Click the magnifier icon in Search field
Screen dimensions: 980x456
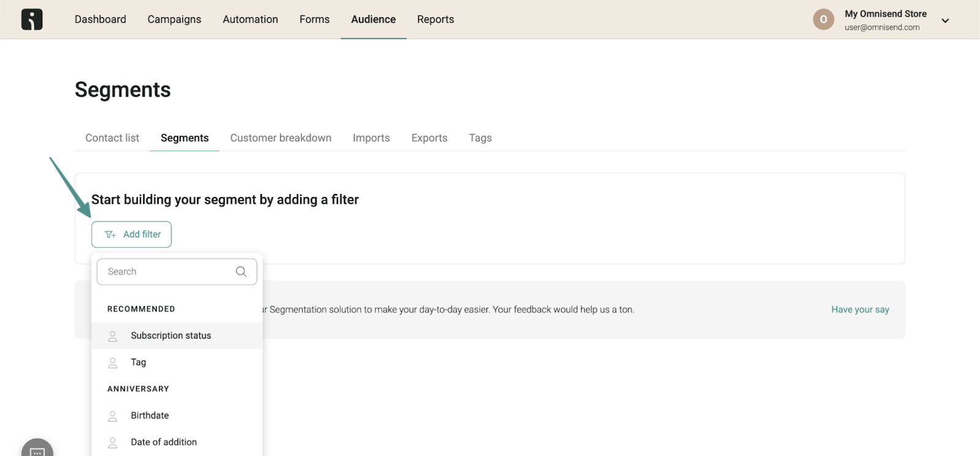click(x=241, y=272)
